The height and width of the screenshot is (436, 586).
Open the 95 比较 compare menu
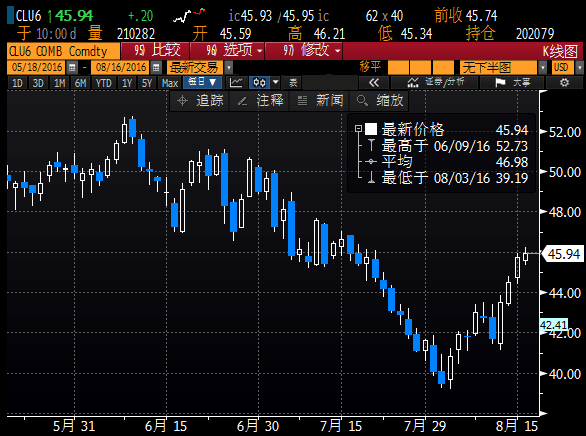(155, 50)
